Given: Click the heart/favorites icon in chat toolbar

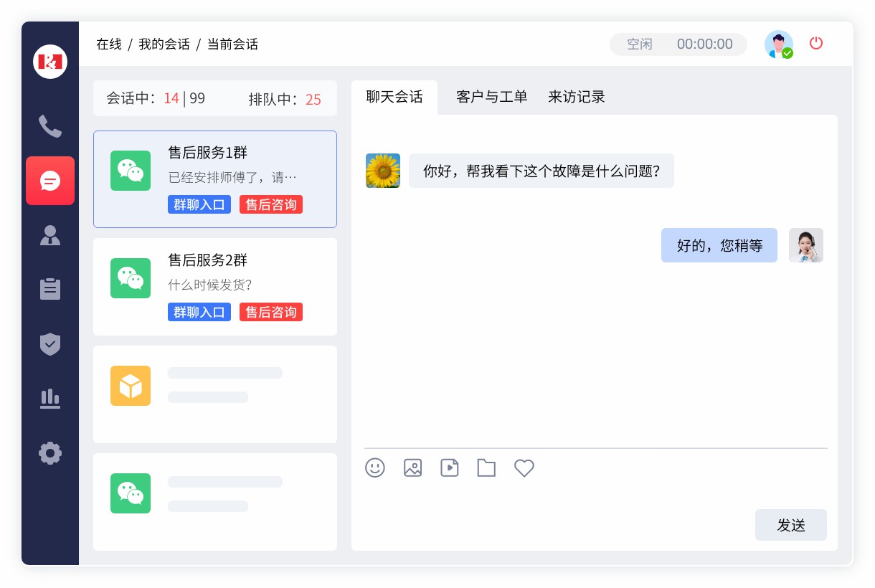Looking at the screenshot, I should point(524,468).
